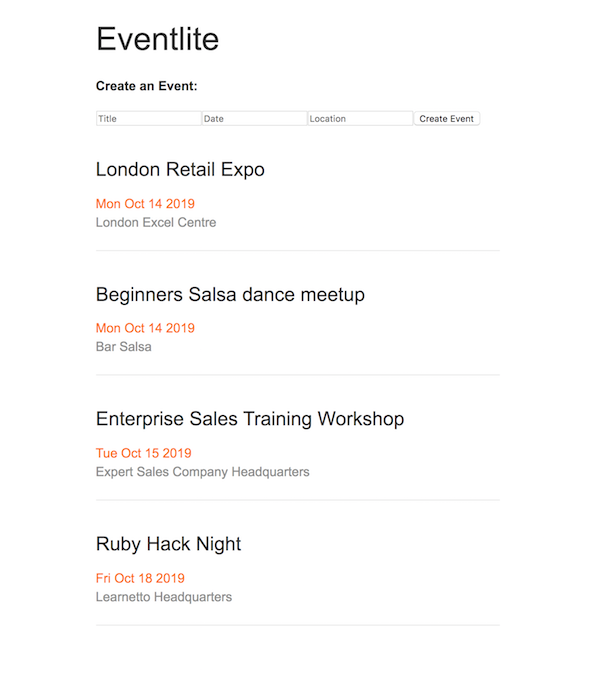Click the Eventlite page heading
This screenshot has height=678, width=600.
[157, 39]
